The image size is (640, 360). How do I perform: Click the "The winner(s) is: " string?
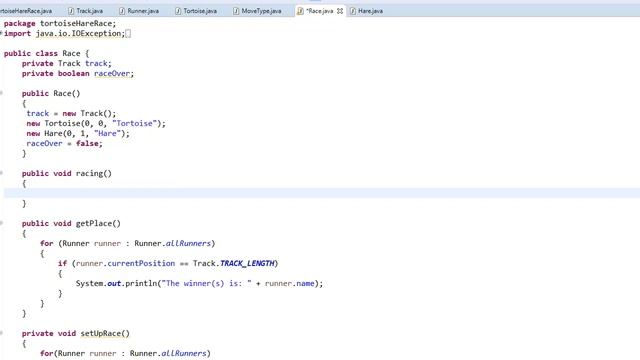click(x=207, y=283)
